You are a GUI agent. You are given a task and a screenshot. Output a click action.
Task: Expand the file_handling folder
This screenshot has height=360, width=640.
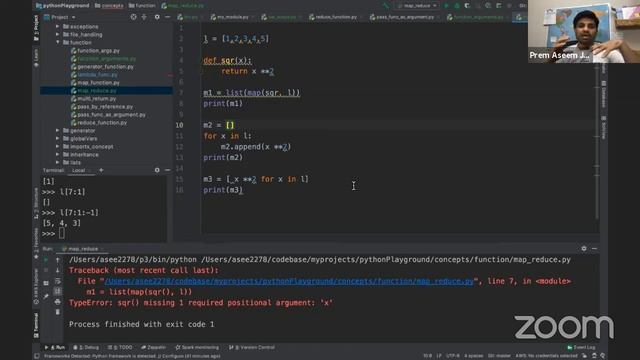tap(58, 35)
